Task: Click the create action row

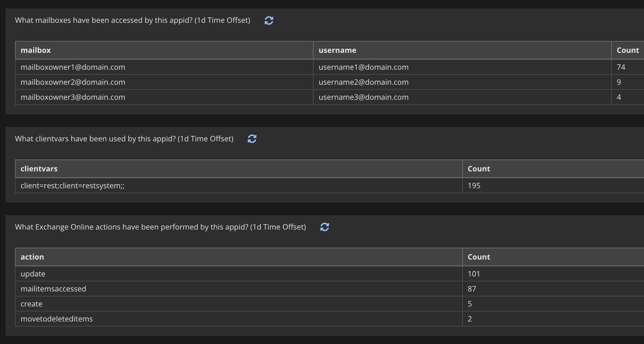Action: click(31, 304)
